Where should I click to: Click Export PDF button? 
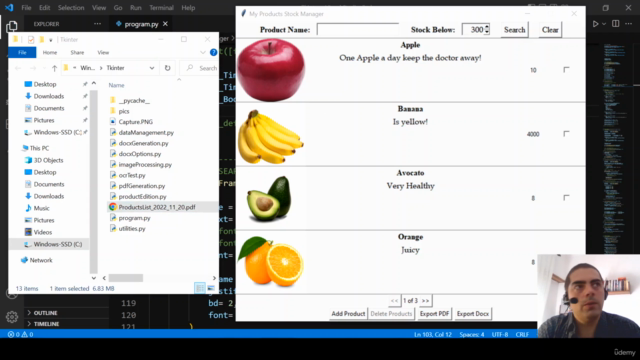tap(434, 313)
